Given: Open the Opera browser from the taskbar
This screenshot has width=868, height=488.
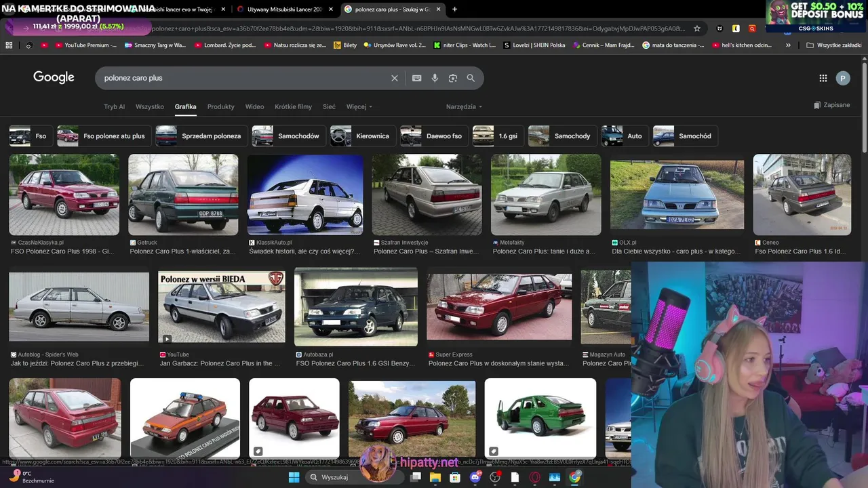Looking at the screenshot, I should click(x=535, y=477).
